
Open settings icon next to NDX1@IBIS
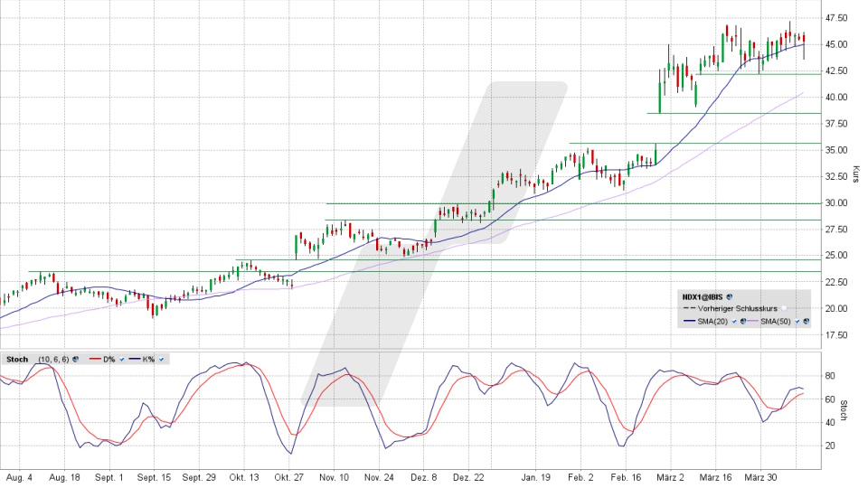coord(730,296)
